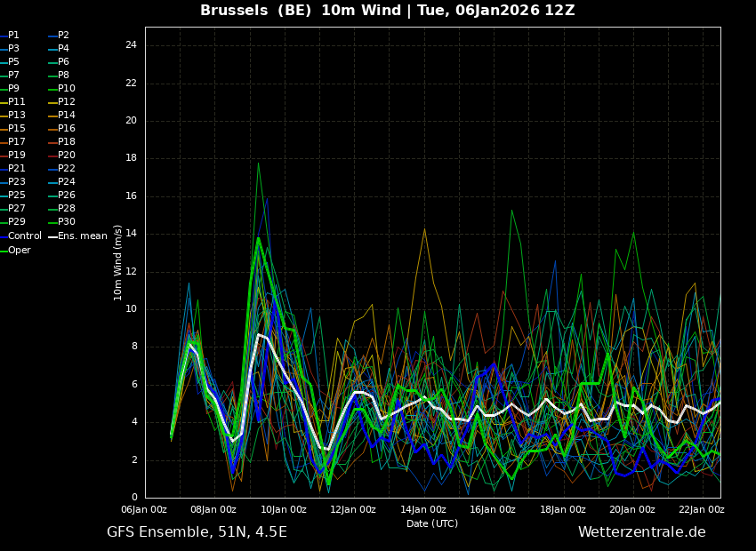Image resolution: width=756 pixels, height=551 pixels.
Task: Click y-axis value 10
Action: (131, 309)
